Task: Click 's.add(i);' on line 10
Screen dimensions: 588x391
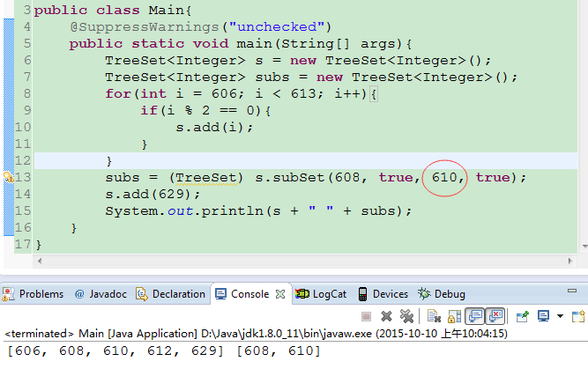Action: click(215, 128)
